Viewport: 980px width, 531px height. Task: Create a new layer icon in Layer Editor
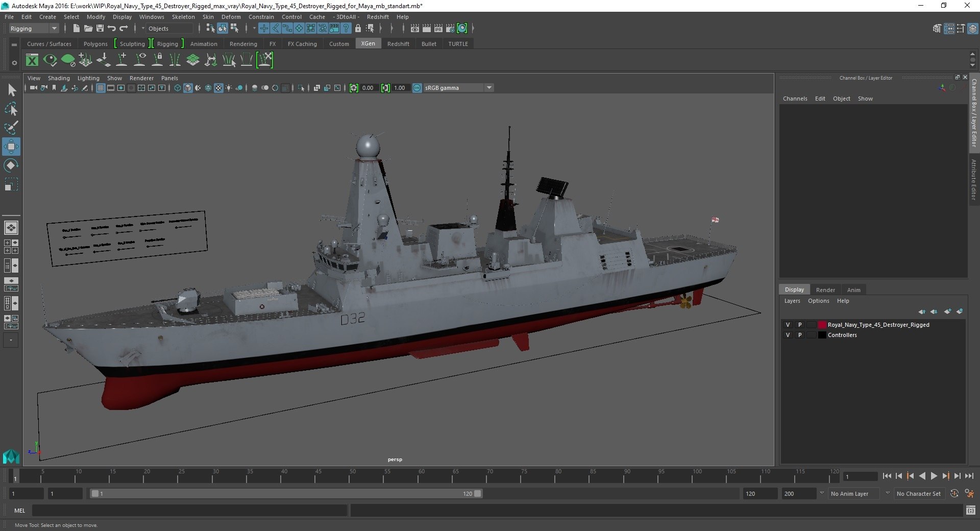coord(948,311)
